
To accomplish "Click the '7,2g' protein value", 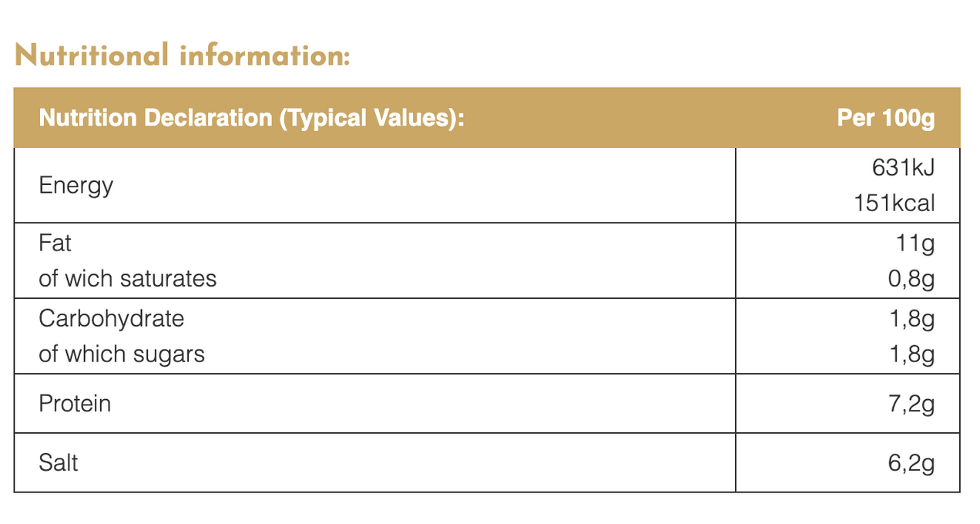I will click(x=911, y=404).
